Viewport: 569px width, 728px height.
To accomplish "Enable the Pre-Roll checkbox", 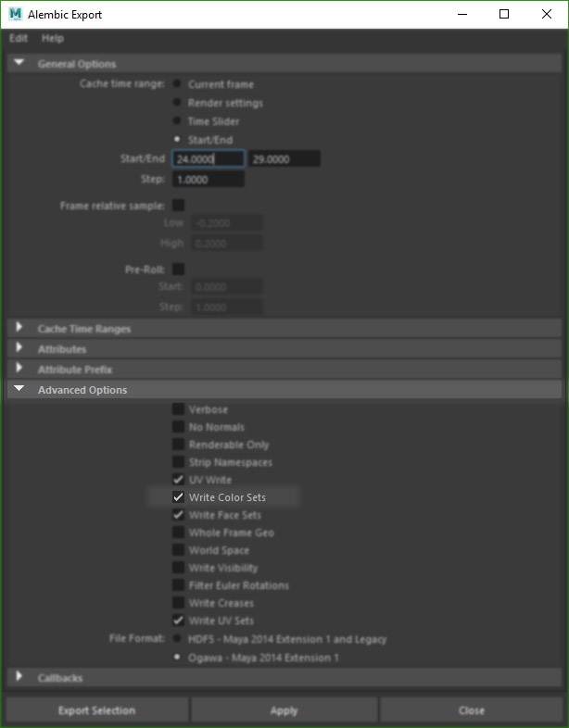I will (178, 270).
